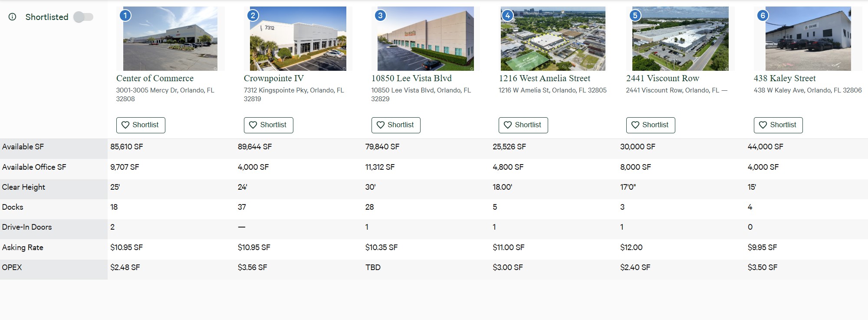Click the heart icon on Center of Commerce
Image resolution: width=868 pixels, height=320 pixels.
[125, 125]
